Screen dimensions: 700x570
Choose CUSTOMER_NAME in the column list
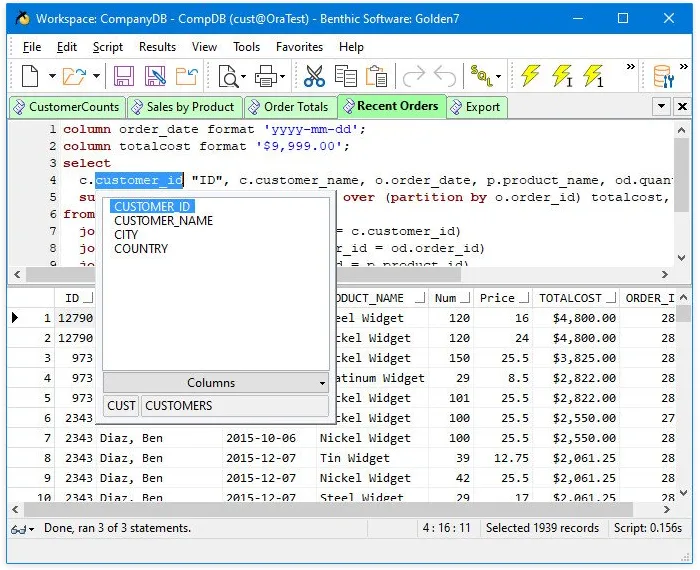(163, 221)
